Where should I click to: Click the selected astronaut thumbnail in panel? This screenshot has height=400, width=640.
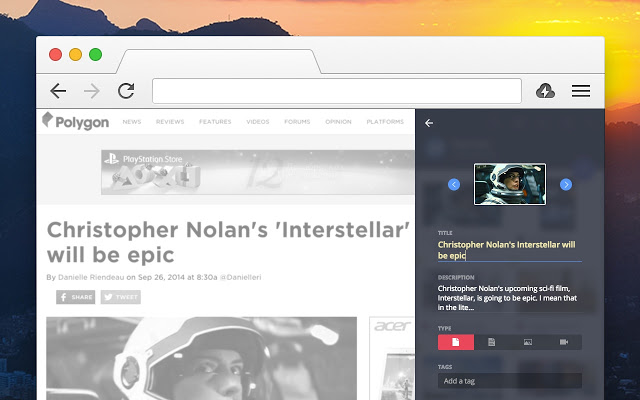(510, 184)
